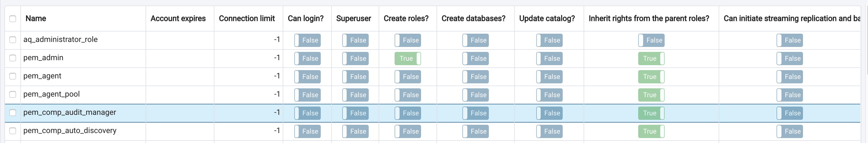Tick the select-all checkbox in the header
This screenshot has height=143, width=868.
(x=13, y=18)
